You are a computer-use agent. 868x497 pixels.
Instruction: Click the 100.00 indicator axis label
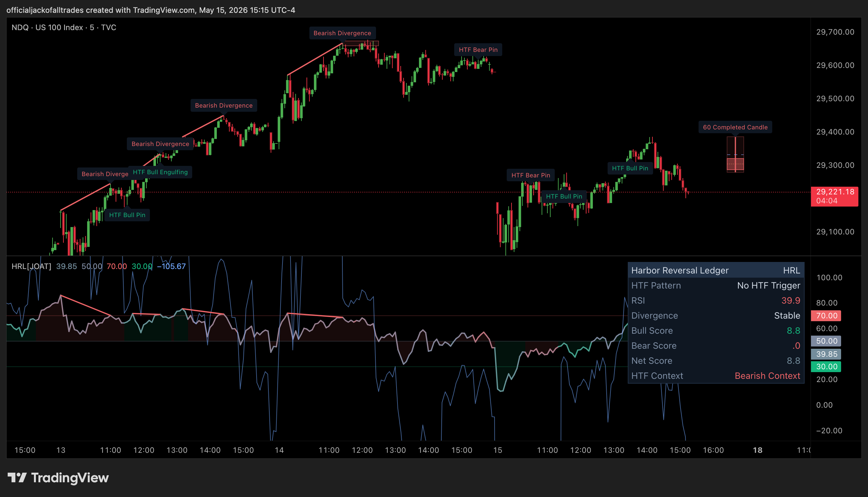tap(829, 277)
